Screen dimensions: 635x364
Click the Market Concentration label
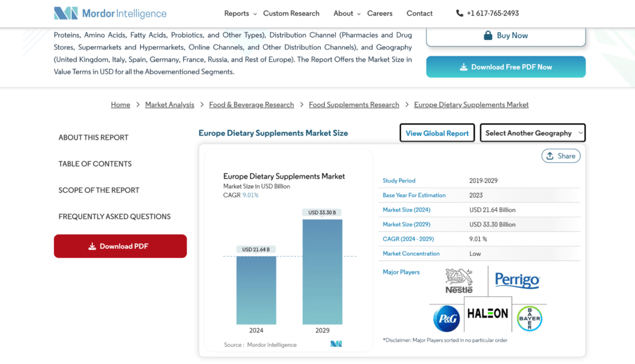tap(411, 253)
